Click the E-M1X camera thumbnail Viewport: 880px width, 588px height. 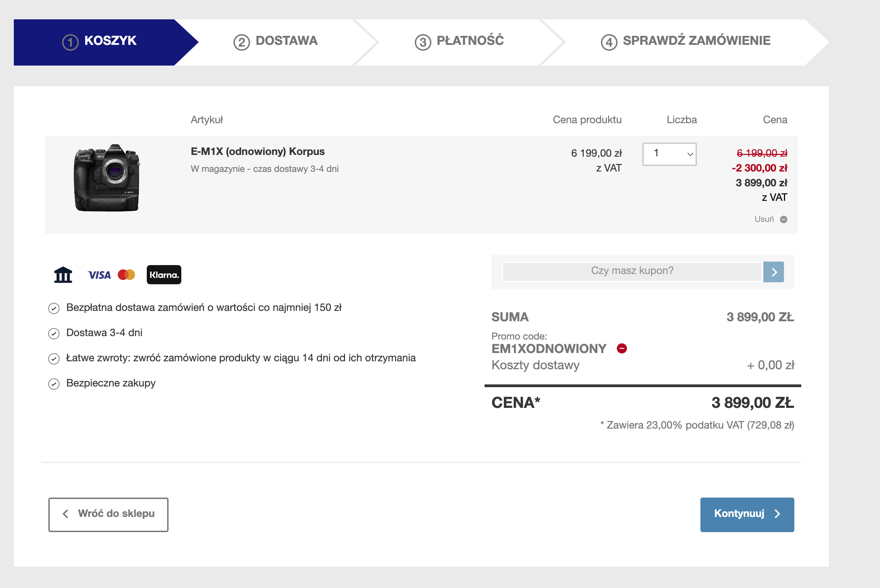pos(107,178)
